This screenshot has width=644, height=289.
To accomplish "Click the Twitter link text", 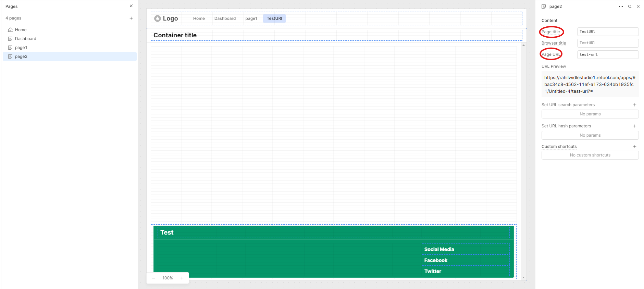I will pos(433,271).
